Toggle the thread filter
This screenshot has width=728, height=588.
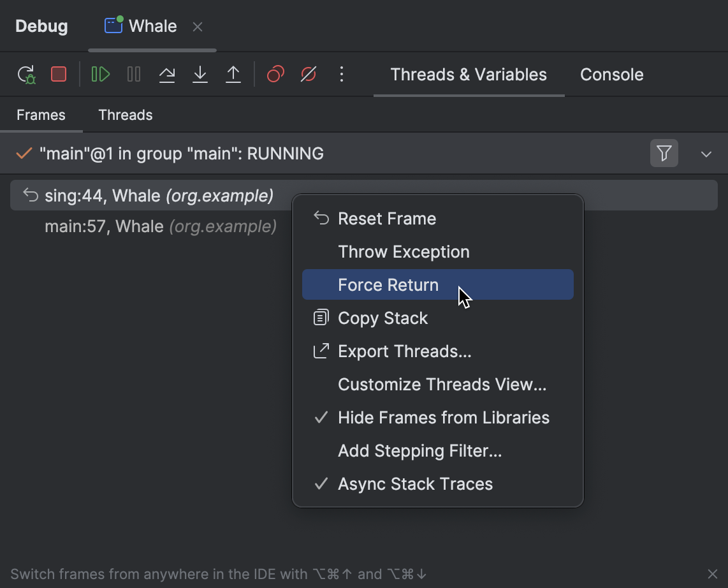click(664, 153)
